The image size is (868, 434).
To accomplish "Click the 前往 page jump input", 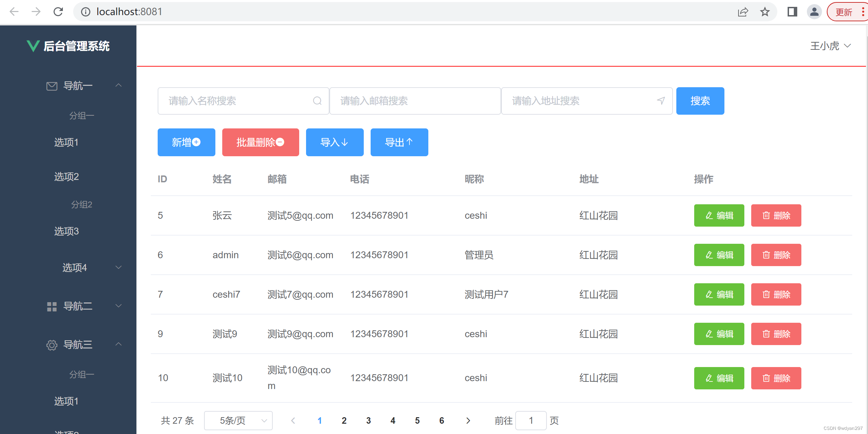I will [531, 421].
